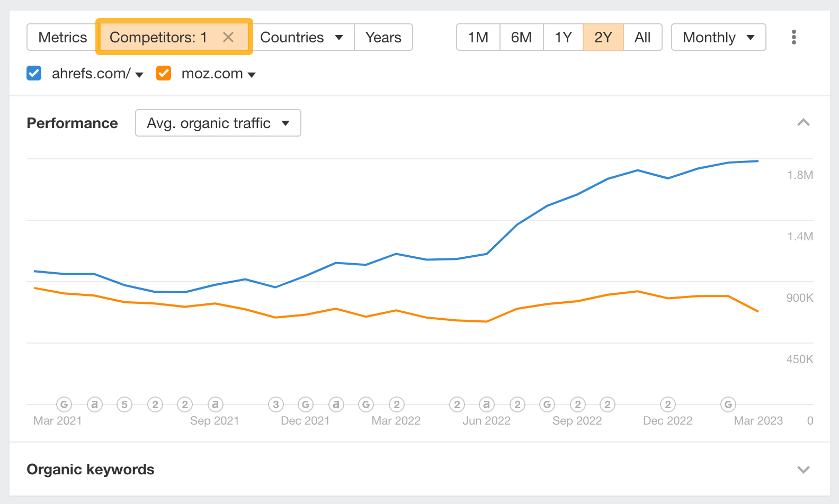This screenshot has height=504, width=839.
Task: Set time range to 1M
Action: click(x=478, y=37)
